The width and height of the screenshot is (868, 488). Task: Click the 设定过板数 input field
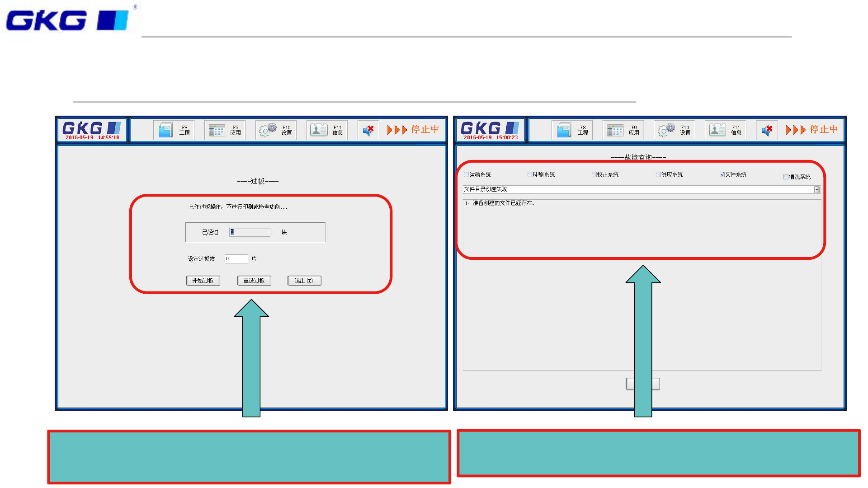tap(236, 259)
